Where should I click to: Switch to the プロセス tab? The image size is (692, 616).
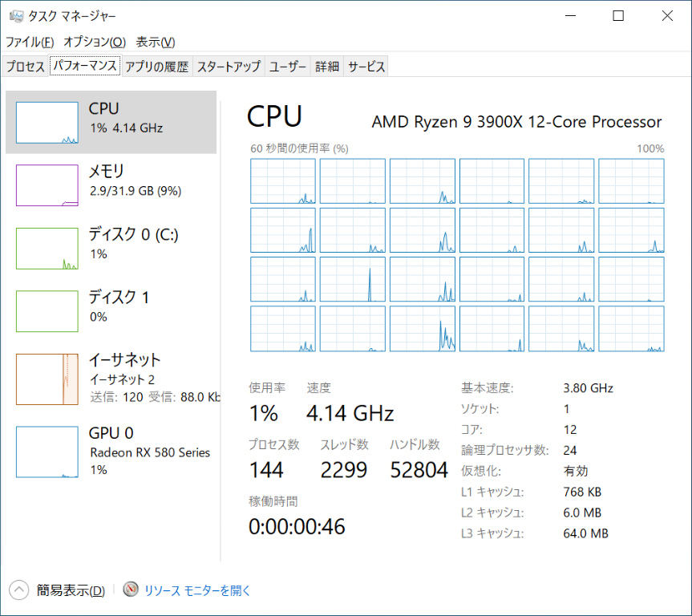tap(26, 67)
